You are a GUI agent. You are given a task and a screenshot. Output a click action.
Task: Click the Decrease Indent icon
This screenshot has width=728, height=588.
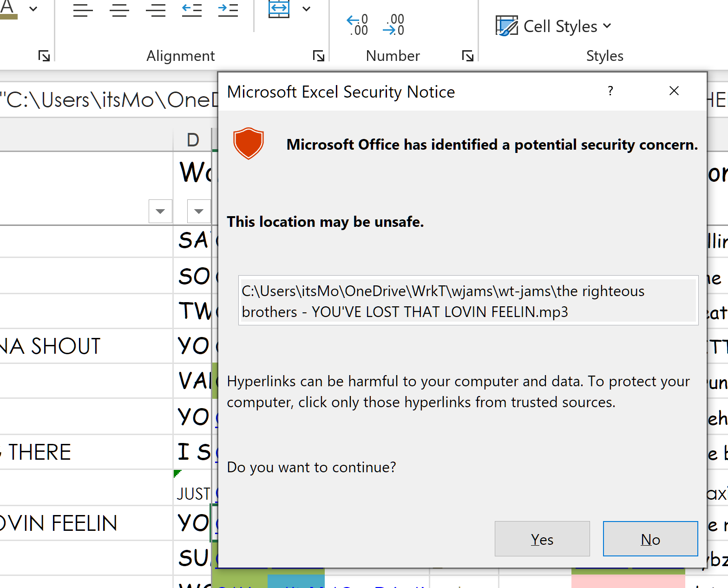point(192,9)
